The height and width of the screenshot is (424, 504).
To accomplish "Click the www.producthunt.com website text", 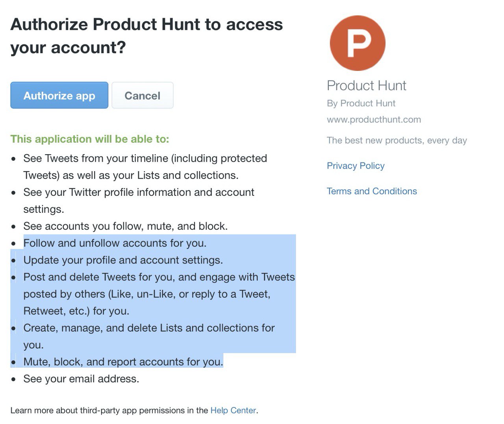I will point(374,120).
